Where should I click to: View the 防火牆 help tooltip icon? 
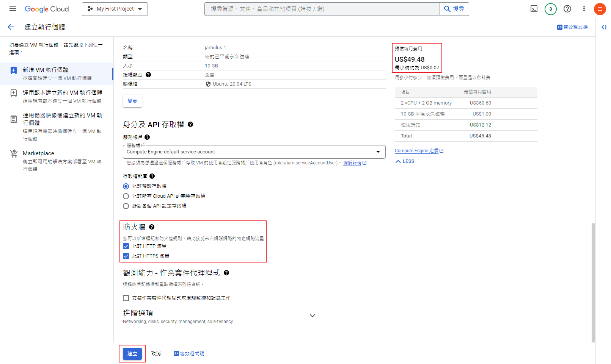coord(152,227)
